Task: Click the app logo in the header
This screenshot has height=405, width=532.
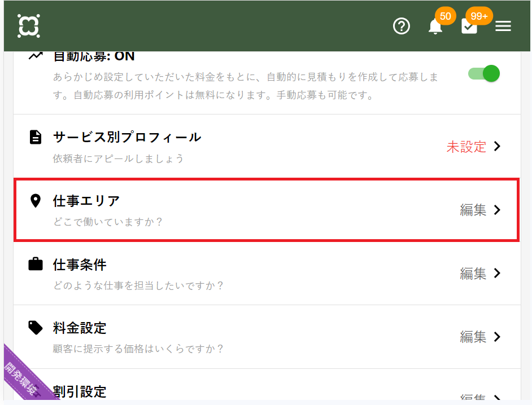Action: [28, 26]
